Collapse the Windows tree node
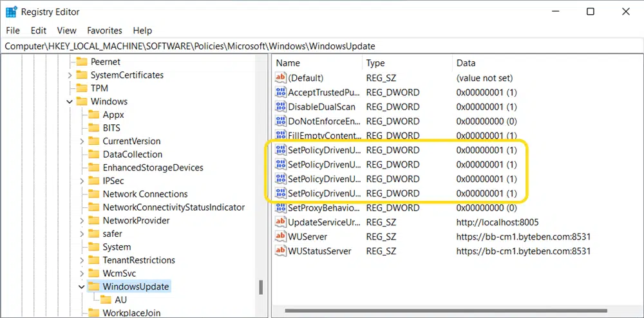Image resolution: width=644 pixels, height=318 pixels. click(x=70, y=101)
